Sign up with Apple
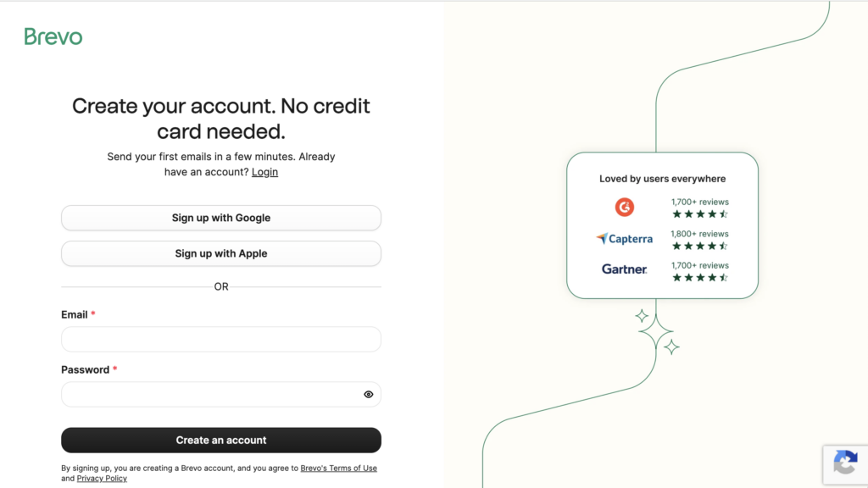The image size is (868, 488). tap(221, 253)
